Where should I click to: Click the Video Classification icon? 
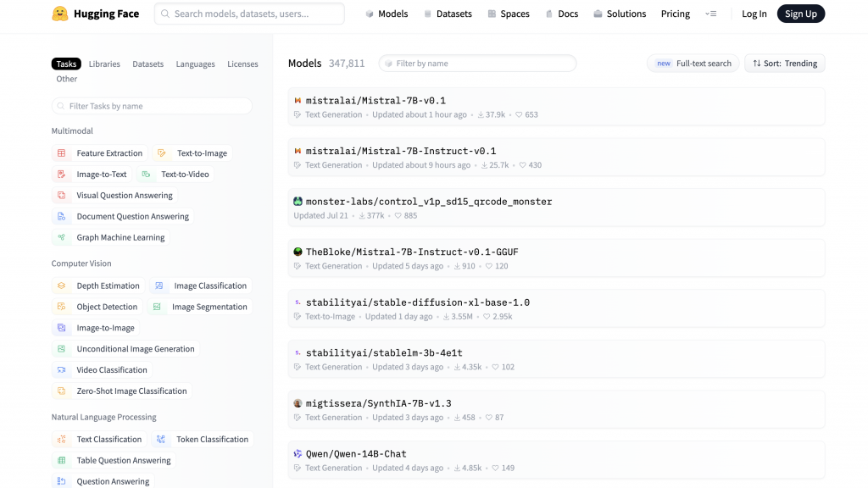(x=61, y=369)
